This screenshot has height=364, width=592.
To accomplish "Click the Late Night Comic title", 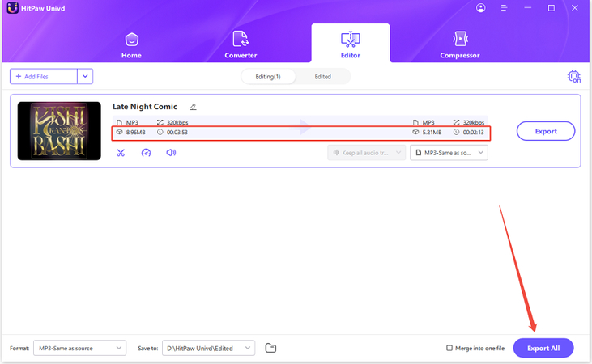I will point(145,107).
